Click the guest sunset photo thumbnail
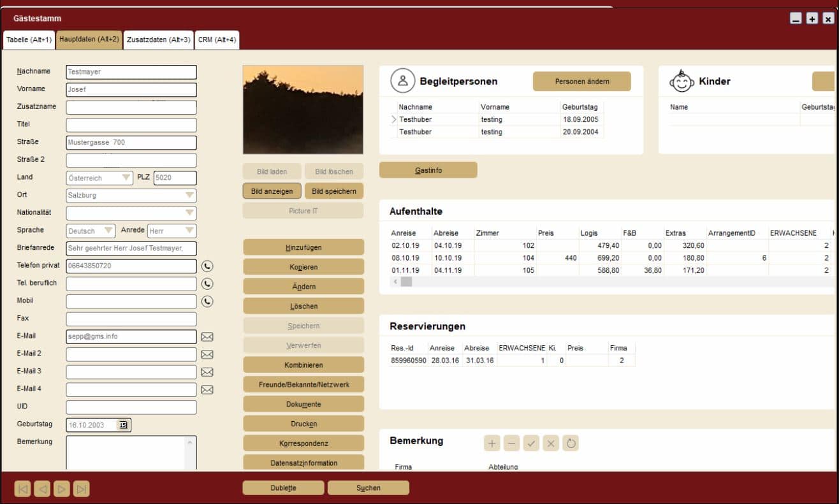Screen dimensions: 839x504 303,110
